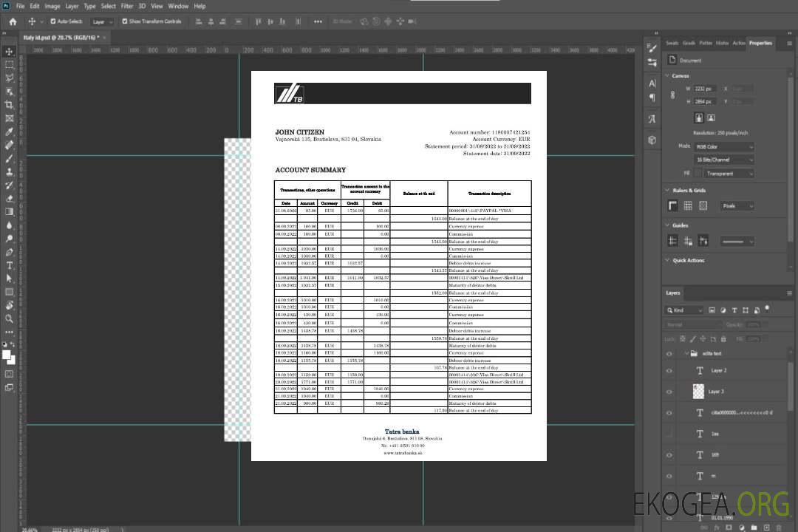The width and height of the screenshot is (798, 532).
Task: Open the Glyphs panel icon
Action: point(652,119)
